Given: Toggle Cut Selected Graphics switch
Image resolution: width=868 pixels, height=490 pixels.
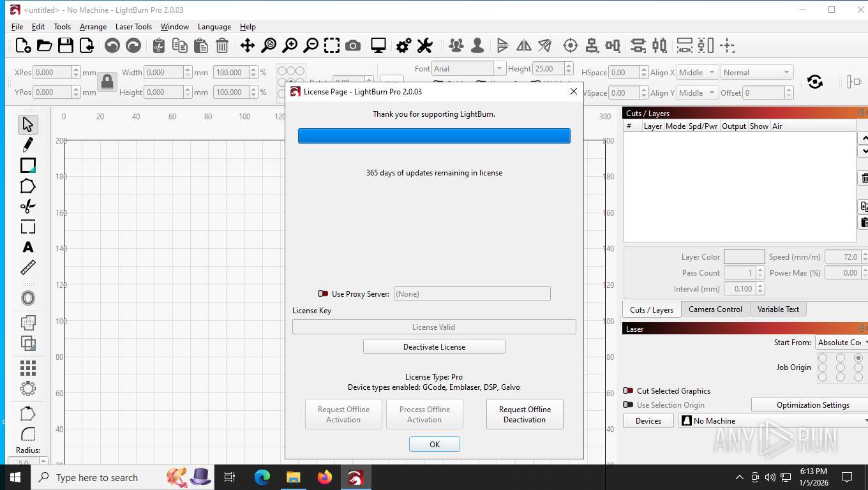Looking at the screenshot, I should point(628,390).
